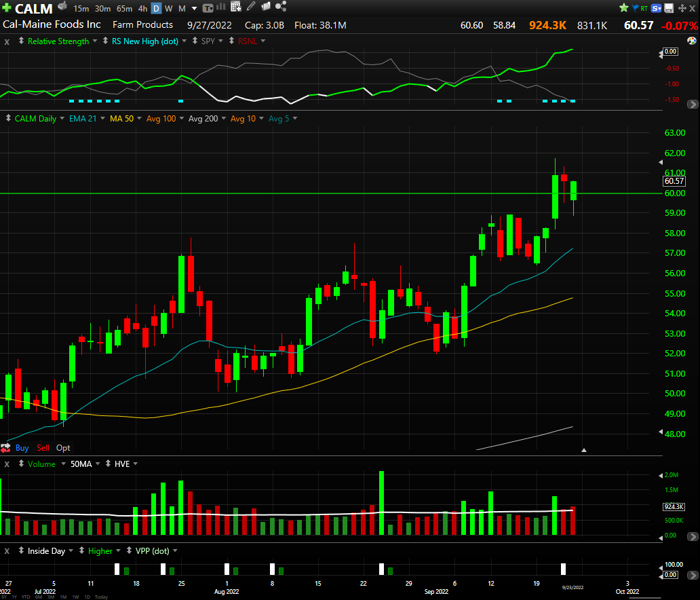Image resolution: width=700 pixels, height=600 pixels.
Task: Switch to the 30m timeframe
Action: tap(102, 9)
